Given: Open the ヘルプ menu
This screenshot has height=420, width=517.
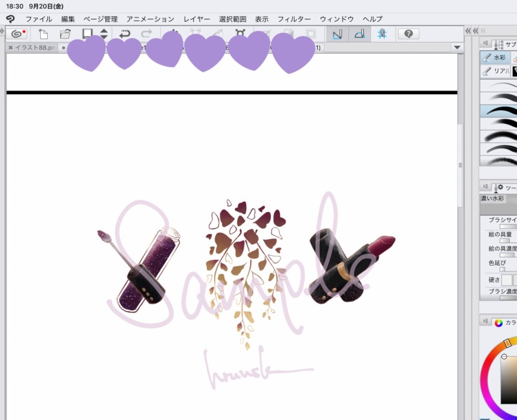Looking at the screenshot, I should coord(372,19).
